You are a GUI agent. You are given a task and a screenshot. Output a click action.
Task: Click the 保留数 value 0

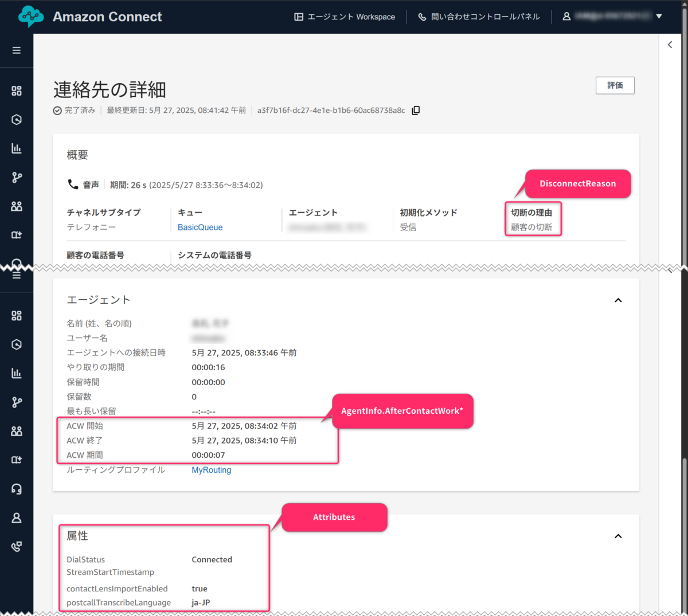(x=194, y=397)
